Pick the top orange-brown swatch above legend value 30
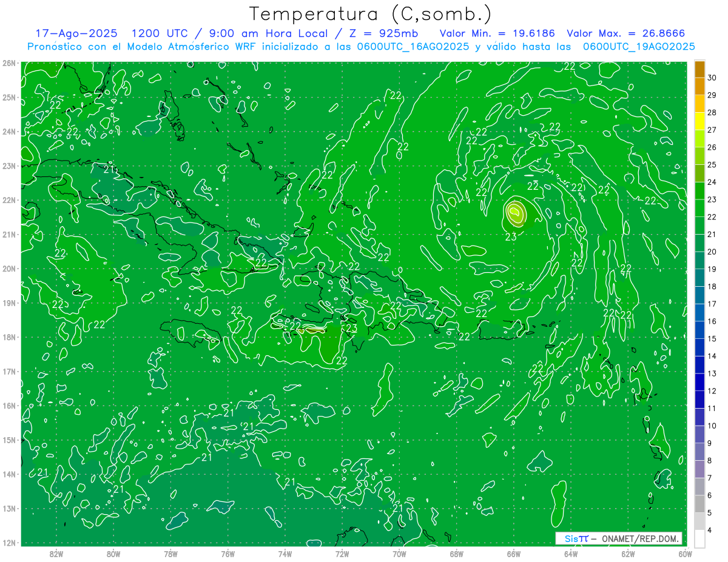The height and width of the screenshot is (562, 728). [699, 69]
